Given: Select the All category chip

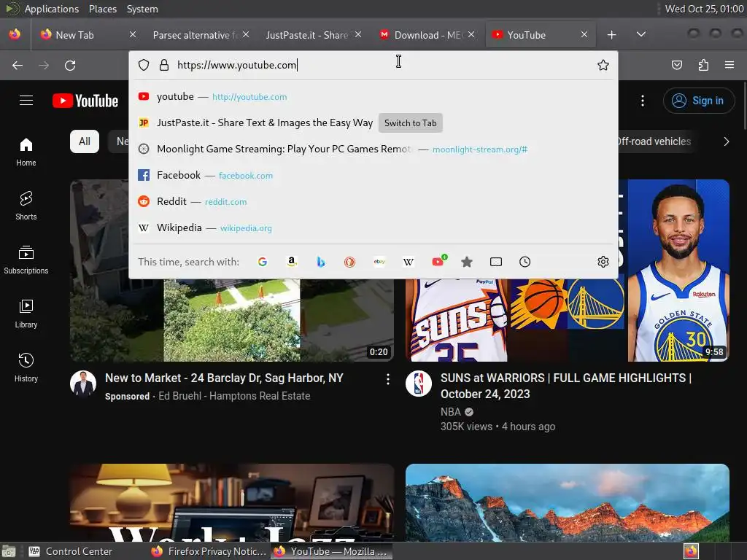Looking at the screenshot, I should (85, 141).
